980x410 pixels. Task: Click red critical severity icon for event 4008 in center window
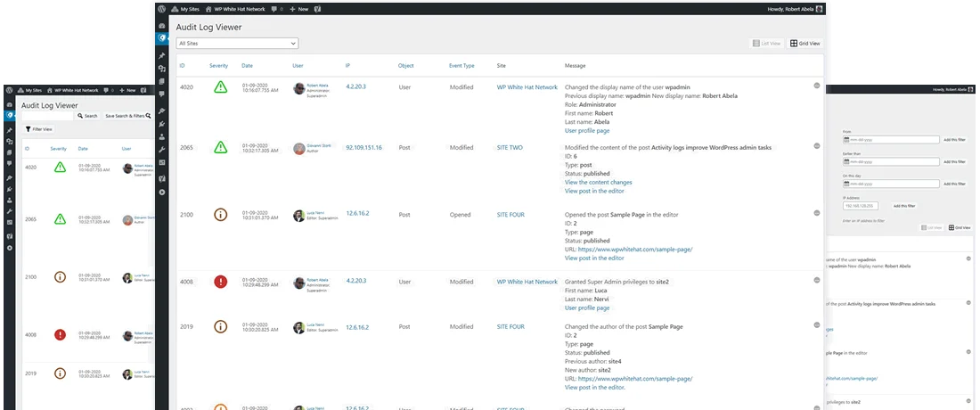coord(220,282)
